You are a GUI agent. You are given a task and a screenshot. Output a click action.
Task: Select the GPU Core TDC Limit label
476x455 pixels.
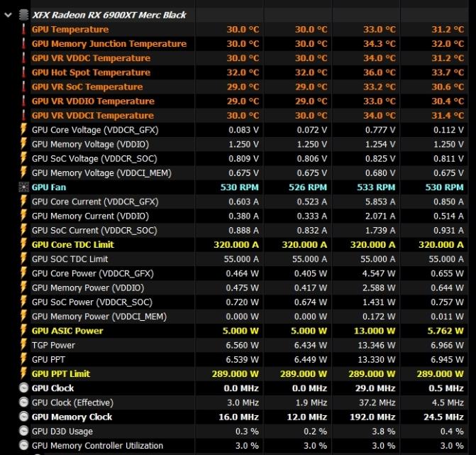pos(73,244)
